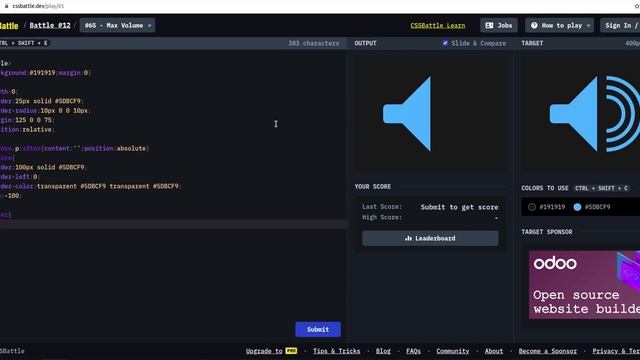The image size is (640, 360).
Task: Click the code line with 'transparent #5DBCF9 transparent'
Action: coord(91,186)
